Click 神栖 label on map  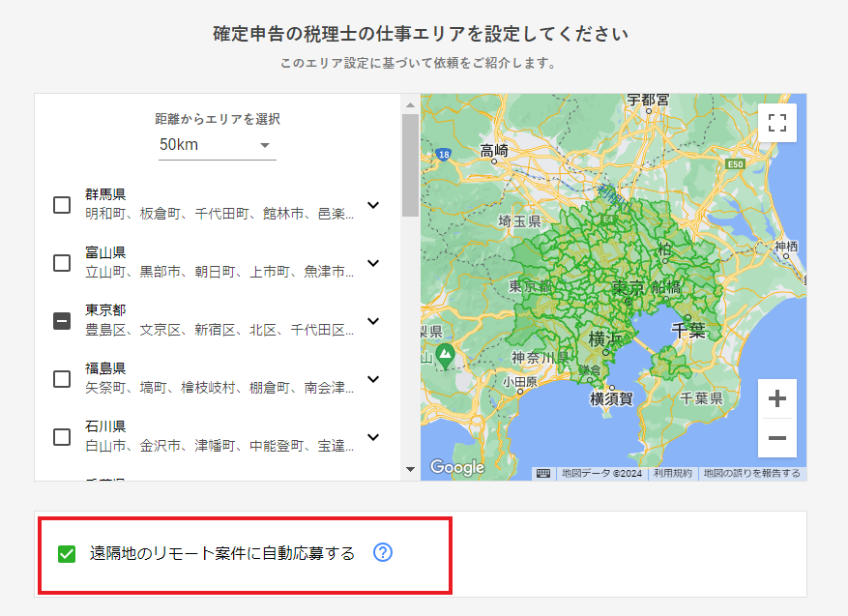coord(786,247)
